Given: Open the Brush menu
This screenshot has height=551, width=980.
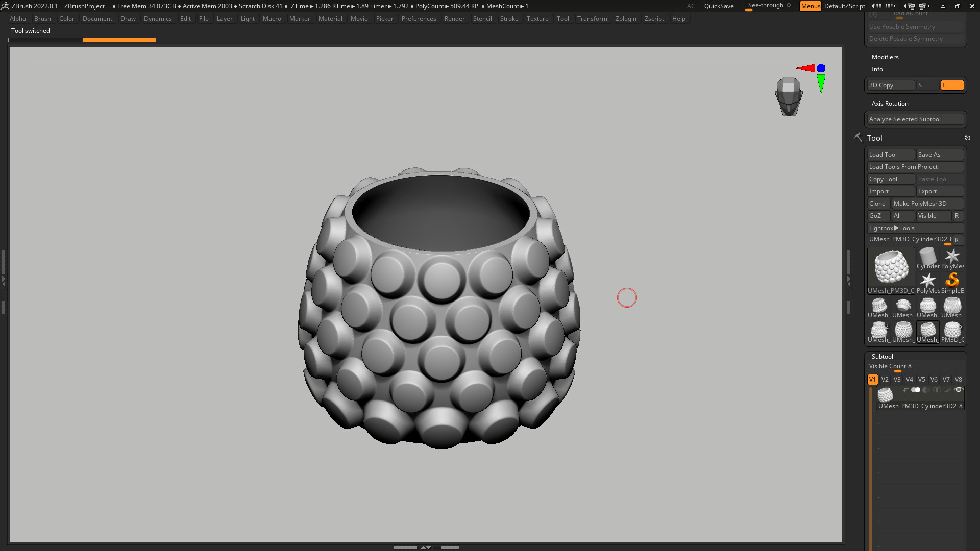Looking at the screenshot, I should (42, 18).
